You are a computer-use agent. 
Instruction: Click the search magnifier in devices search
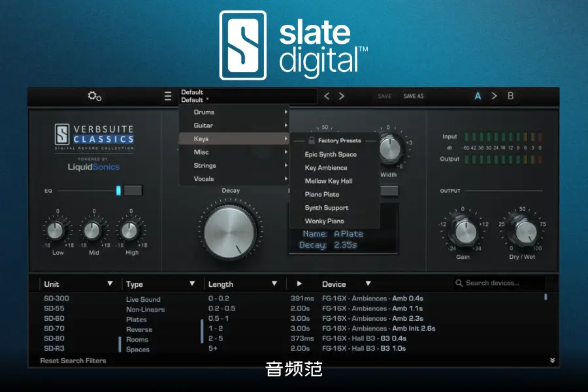tap(461, 283)
